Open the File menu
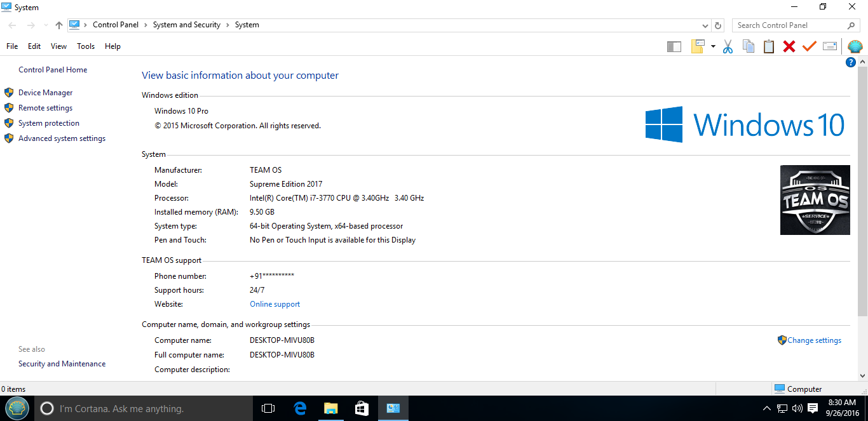 point(12,46)
